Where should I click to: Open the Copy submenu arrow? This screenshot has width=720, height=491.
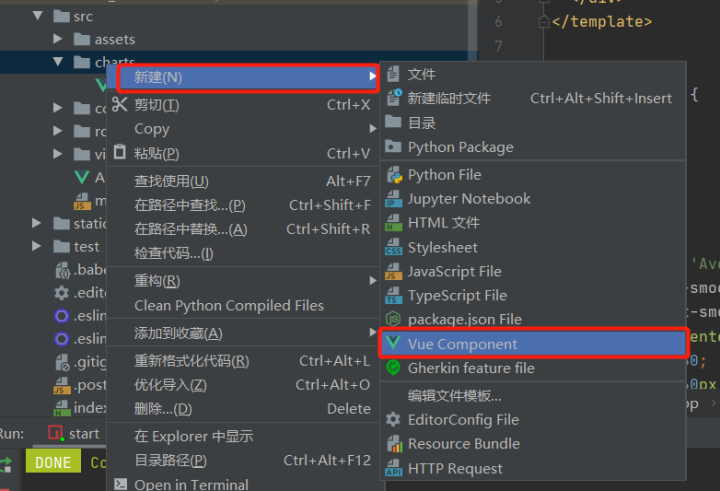tap(373, 129)
